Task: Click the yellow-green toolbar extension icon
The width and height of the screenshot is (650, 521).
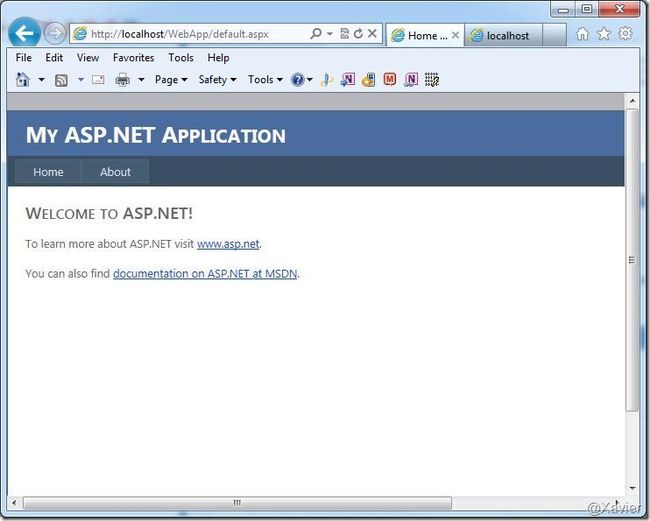Action: click(x=327, y=80)
